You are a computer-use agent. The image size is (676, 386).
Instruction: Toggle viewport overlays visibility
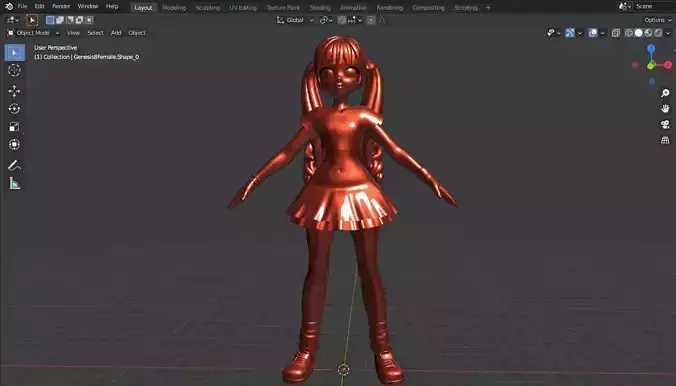point(593,33)
